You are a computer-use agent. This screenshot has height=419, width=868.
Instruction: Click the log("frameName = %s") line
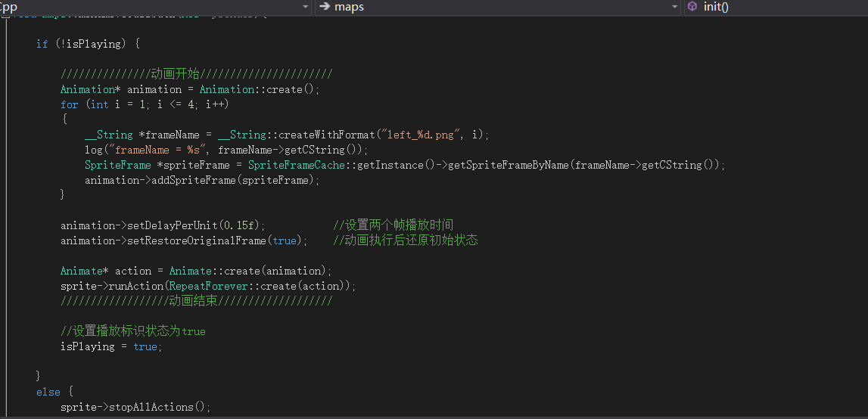click(x=226, y=150)
